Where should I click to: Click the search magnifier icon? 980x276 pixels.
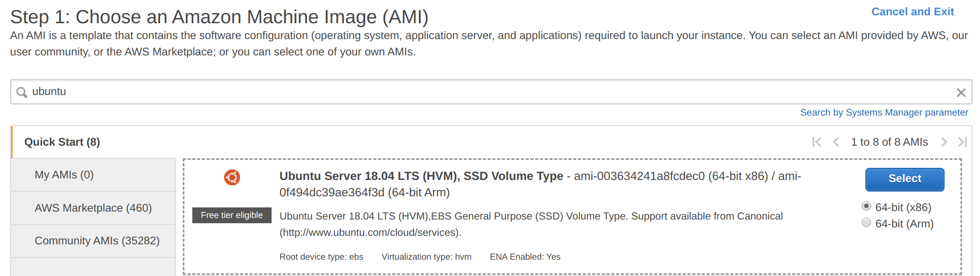[22, 92]
